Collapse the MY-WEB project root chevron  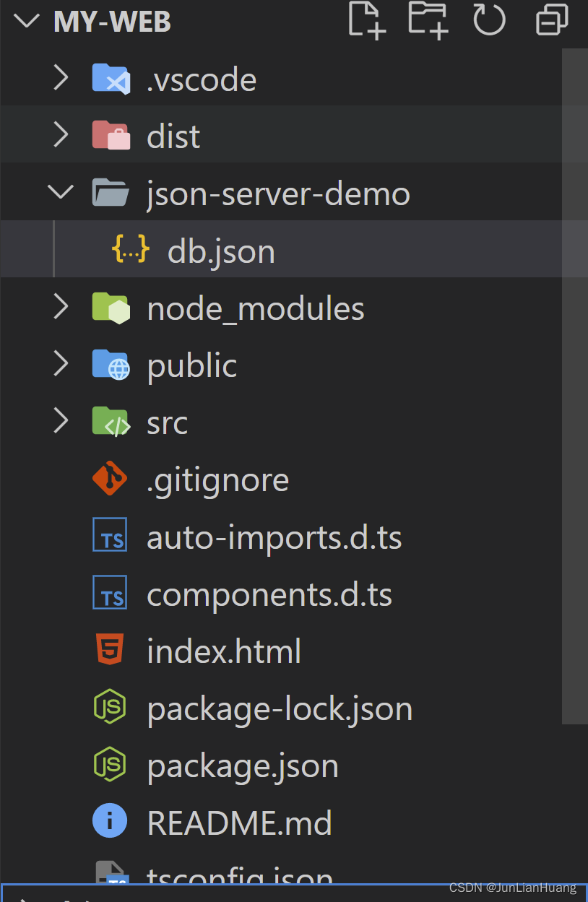click(x=26, y=21)
